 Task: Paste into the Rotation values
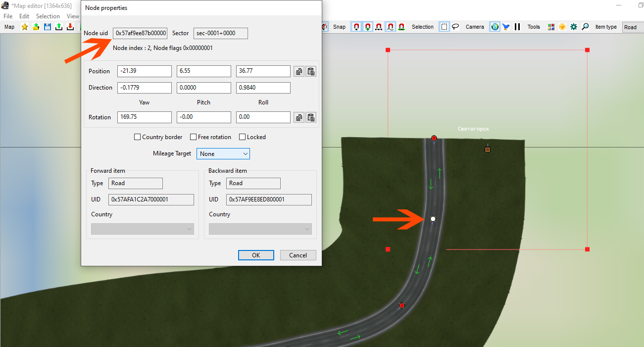pos(311,117)
